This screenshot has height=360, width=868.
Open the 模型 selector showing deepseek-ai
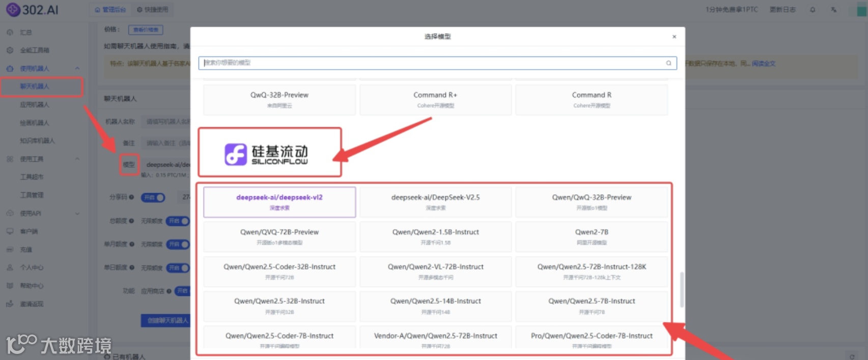click(x=167, y=165)
